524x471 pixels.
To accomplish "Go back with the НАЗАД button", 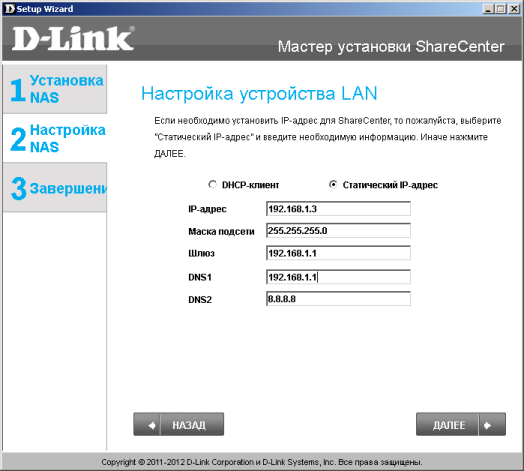I will (x=178, y=424).
